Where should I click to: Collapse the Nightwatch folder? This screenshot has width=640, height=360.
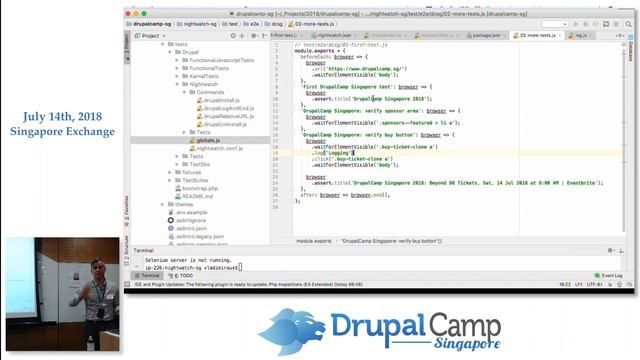(x=177, y=84)
